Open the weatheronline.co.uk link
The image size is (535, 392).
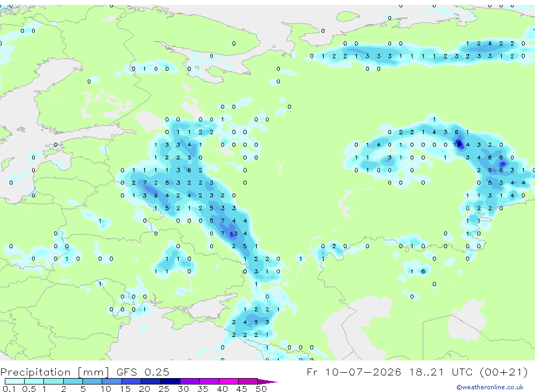[x=490, y=387]
